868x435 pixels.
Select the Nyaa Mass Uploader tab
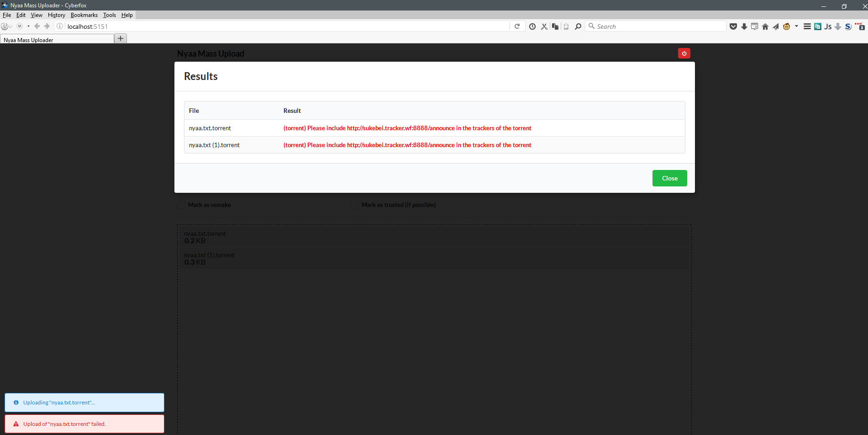(x=57, y=39)
